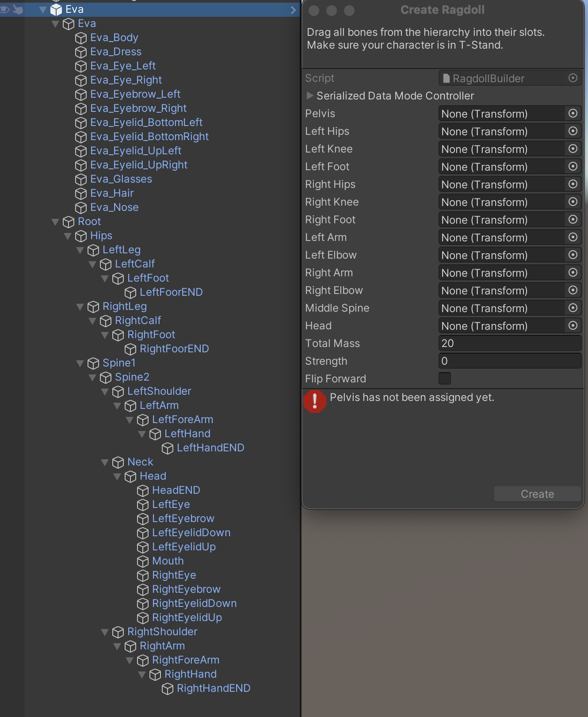Open the Eva prefab with right chevron

pos(293,10)
